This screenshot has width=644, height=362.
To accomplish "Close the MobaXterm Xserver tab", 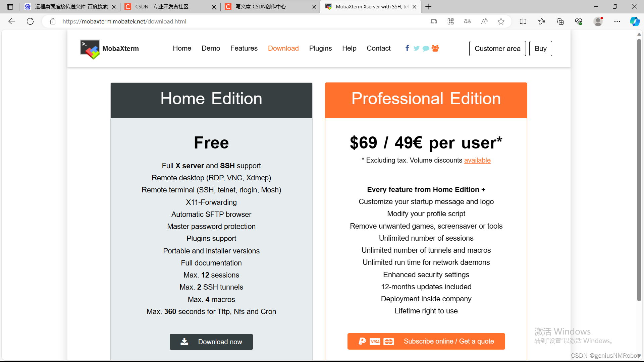I will (414, 7).
